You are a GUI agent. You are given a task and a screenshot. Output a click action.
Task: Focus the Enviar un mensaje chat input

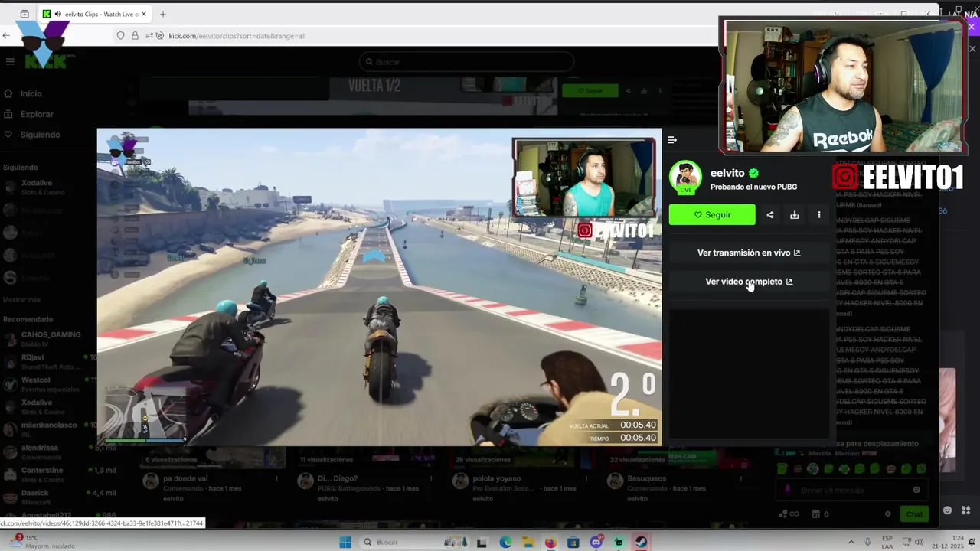click(x=852, y=491)
